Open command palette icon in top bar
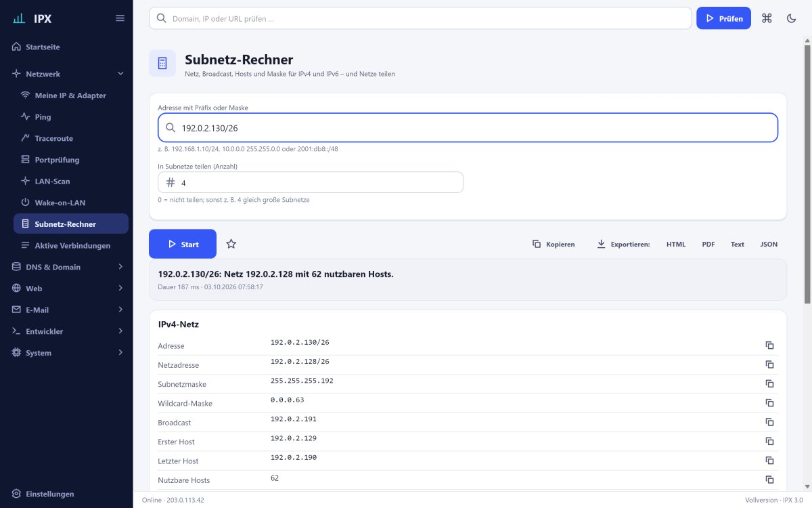 point(767,18)
